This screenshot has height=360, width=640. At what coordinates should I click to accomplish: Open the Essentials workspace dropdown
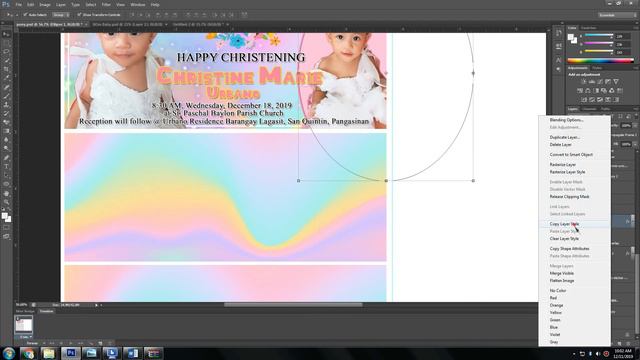click(617, 15)
